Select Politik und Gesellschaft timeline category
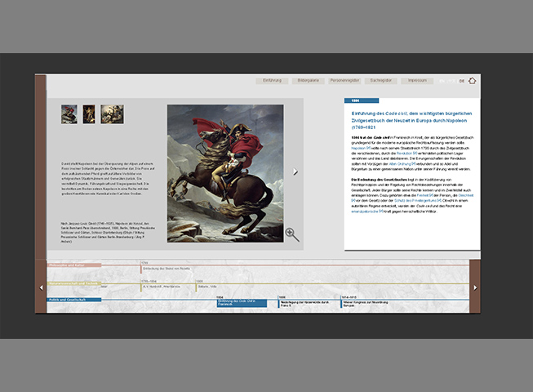Screen dimensions: 533x392 [74, 300]
